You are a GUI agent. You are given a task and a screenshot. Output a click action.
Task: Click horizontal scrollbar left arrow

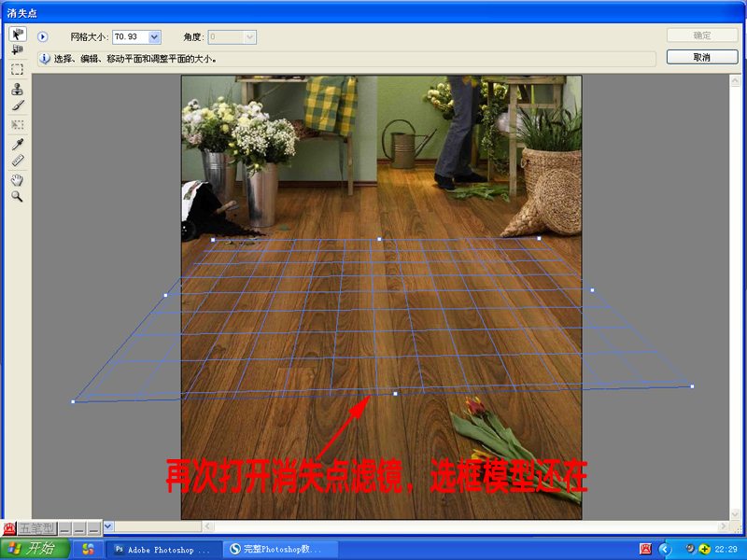point(207,526)
